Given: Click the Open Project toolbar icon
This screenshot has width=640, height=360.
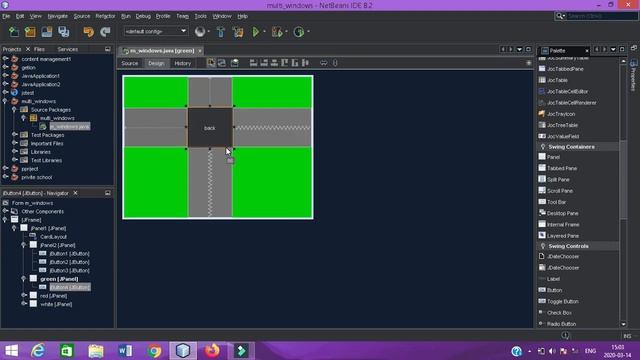Looking at the screenshot, I should point(47,32).
